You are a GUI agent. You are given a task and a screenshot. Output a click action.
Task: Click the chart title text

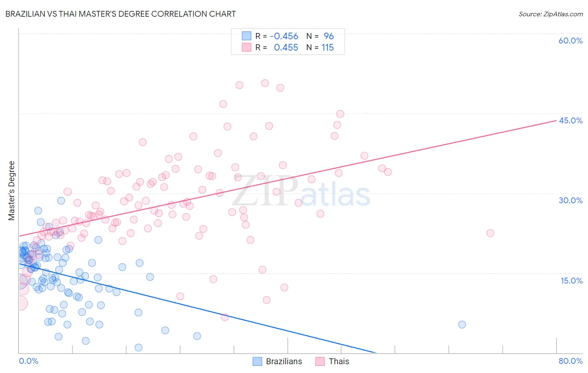(x=120, y=14)
